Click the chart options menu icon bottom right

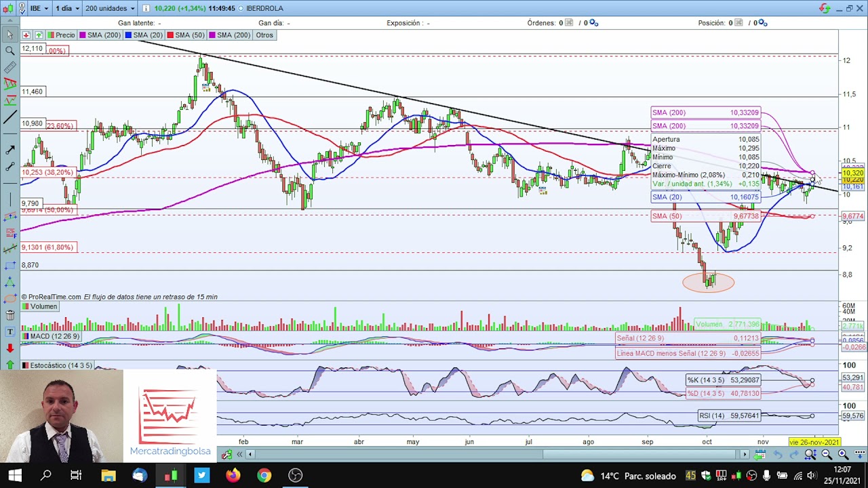coord(859,455)
